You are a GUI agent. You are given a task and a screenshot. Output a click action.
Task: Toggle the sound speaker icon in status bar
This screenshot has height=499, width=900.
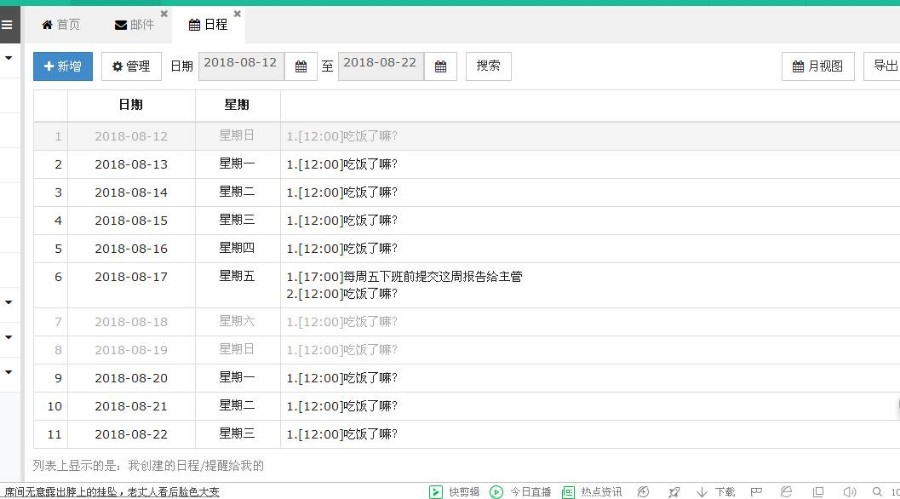[x=849, y=492]
